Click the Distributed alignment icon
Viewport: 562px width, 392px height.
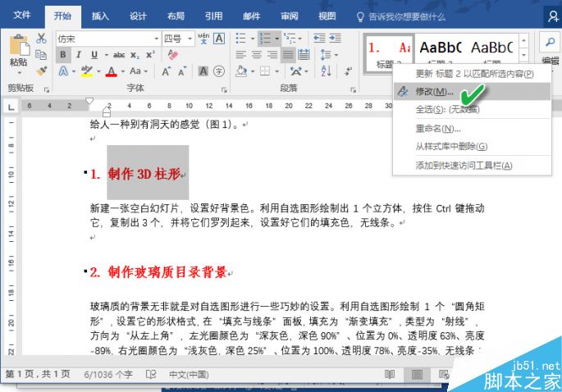tap(304, 55)
